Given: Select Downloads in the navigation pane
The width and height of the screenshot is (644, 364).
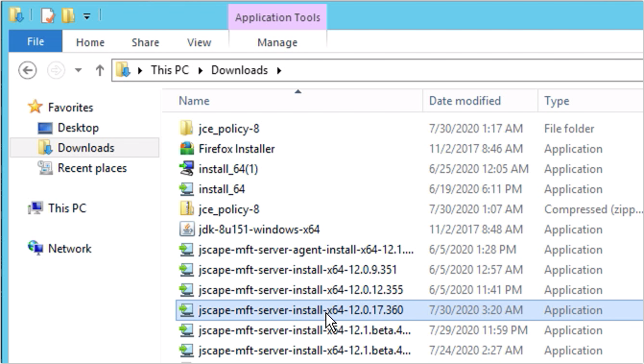Looking at the screenshot, I should 85,148.
